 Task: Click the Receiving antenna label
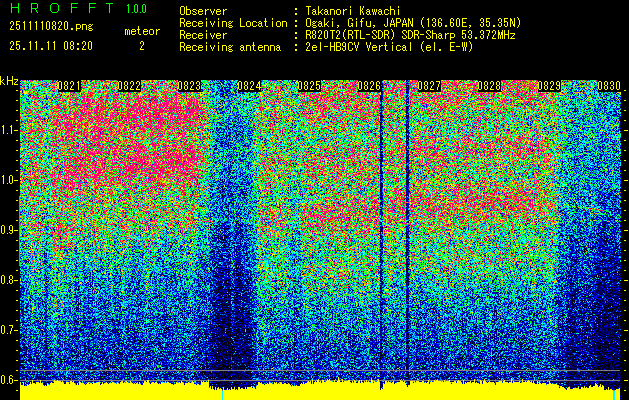(230, 47)
